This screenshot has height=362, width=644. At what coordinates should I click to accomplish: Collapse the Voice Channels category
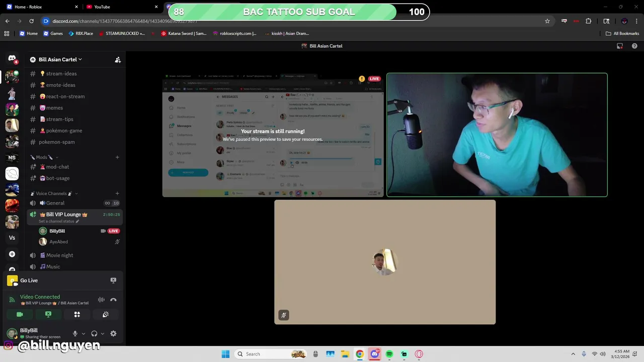pyautogui.click(x=54, y=193)
